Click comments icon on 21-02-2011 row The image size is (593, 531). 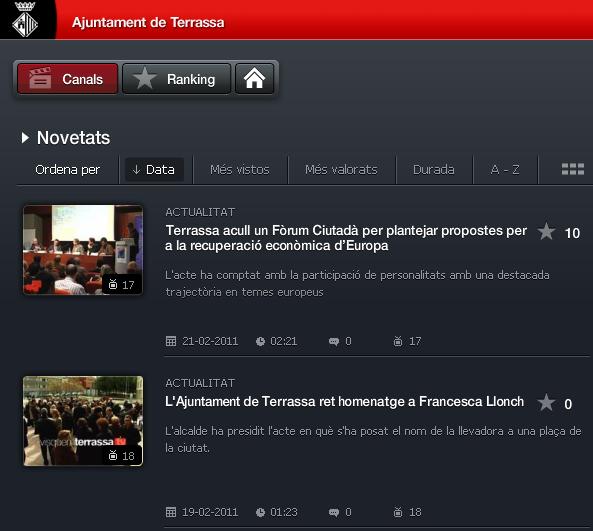334,342
